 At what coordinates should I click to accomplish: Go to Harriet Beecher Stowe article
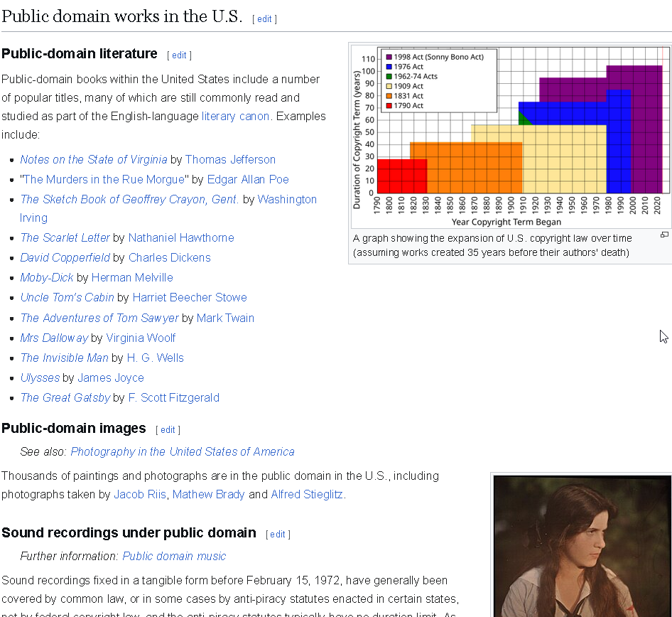190,298
